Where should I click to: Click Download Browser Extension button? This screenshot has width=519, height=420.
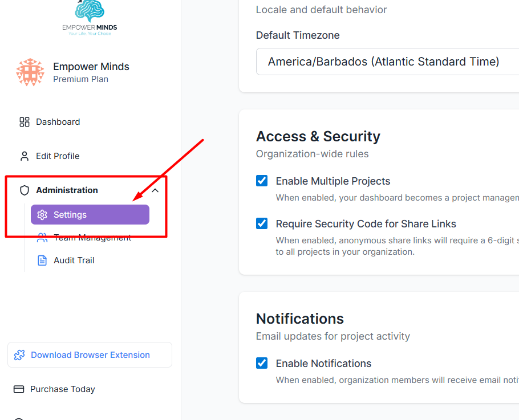point(90,355)
